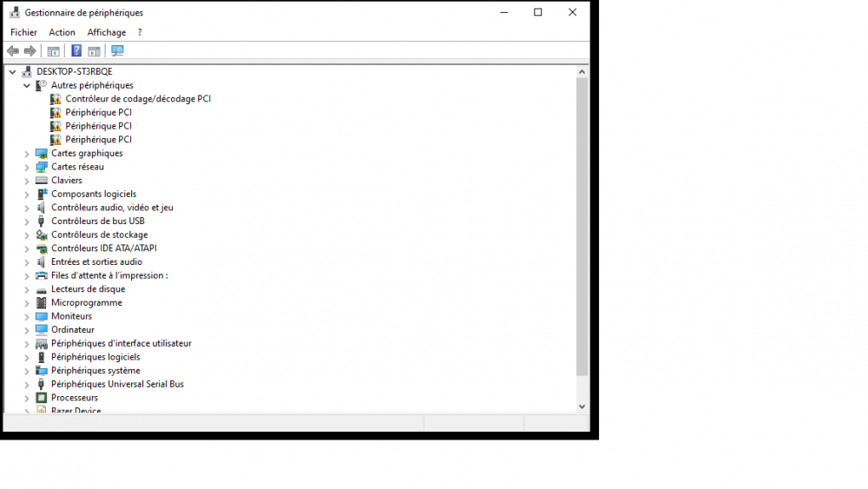Select Contrôleur de codage/décodage PCI device

(138, 98)
